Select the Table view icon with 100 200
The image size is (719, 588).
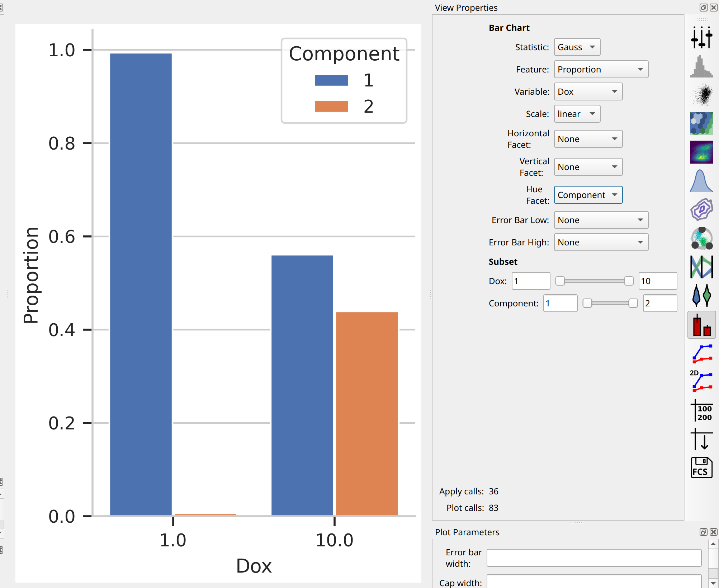[x=701, y=410]
